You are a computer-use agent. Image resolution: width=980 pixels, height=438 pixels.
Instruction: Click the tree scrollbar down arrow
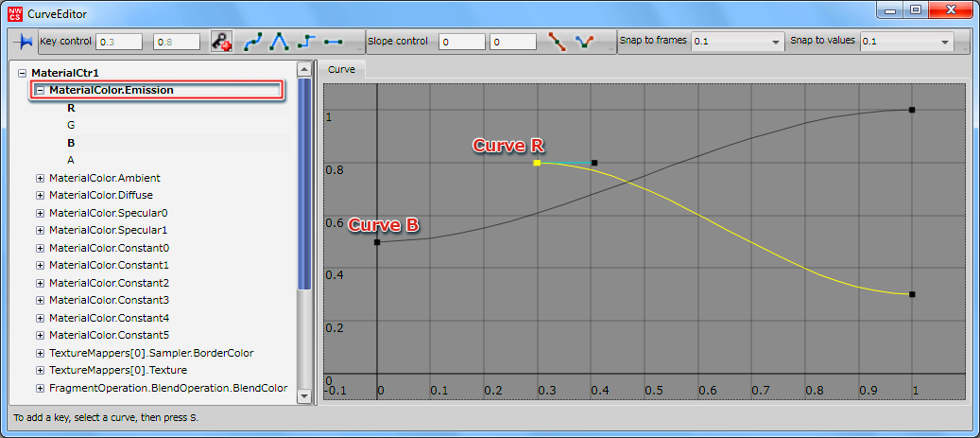(x=304, y=395)
